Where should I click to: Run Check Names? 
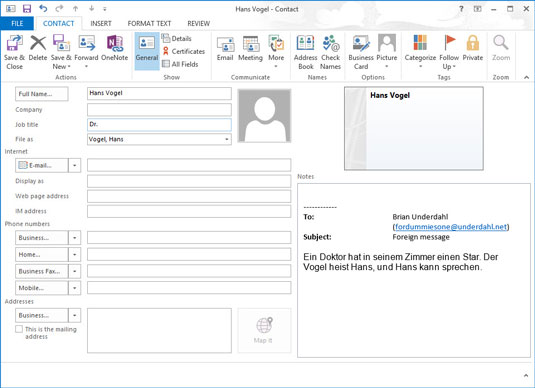[x=330, y=52]
